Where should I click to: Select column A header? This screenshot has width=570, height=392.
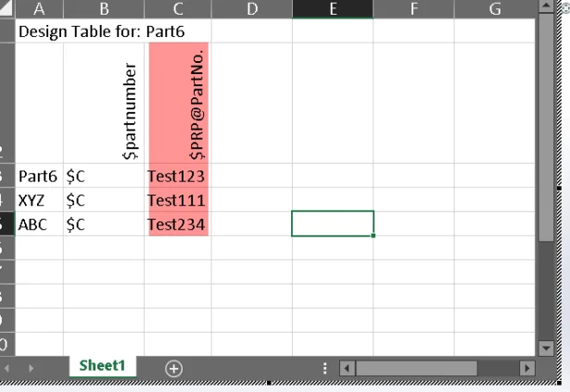click(39, 8)
